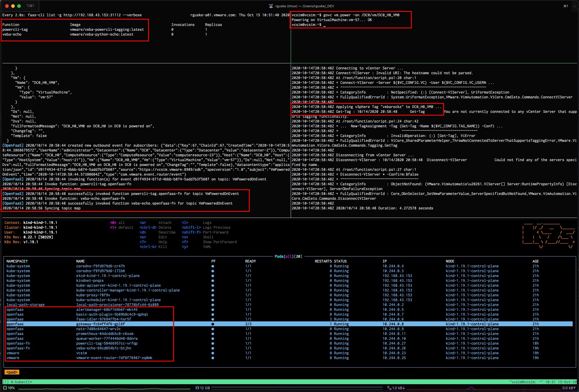Click the NAME column header
The image size is (579, 392).
pyautogui.click(x=81, y=261)
